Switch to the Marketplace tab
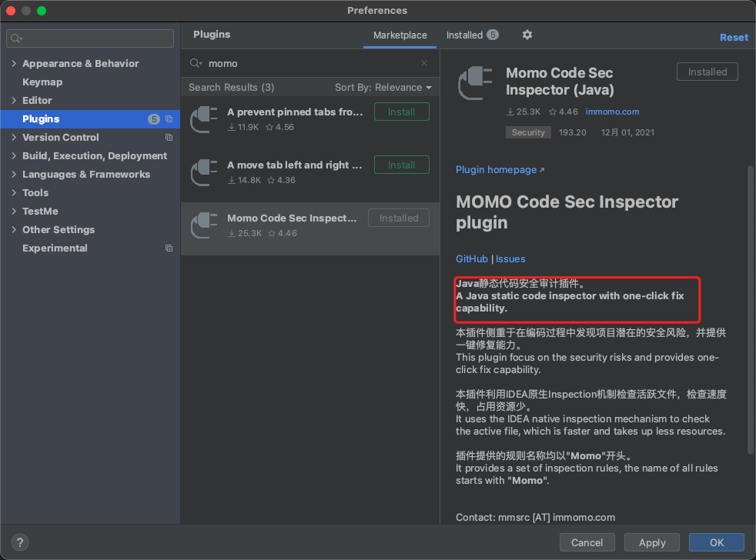Viewport: 756px width, 560px height. coord(400,35)
